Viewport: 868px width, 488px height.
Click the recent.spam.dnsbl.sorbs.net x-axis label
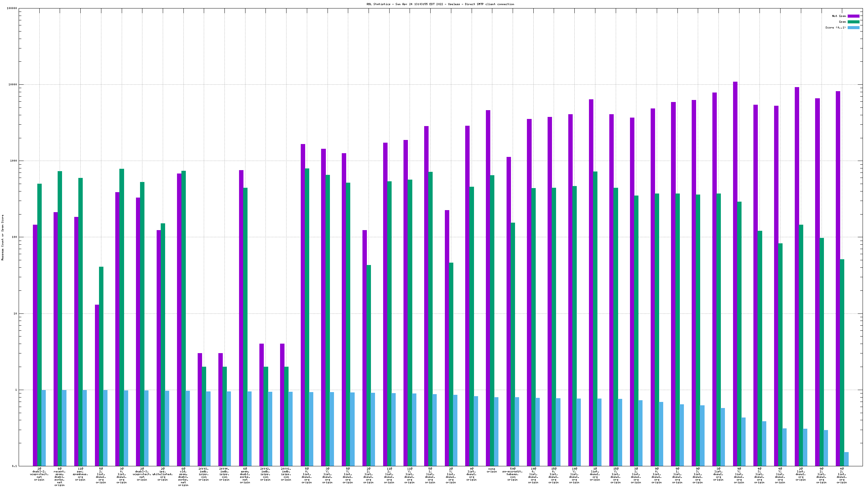60,477
